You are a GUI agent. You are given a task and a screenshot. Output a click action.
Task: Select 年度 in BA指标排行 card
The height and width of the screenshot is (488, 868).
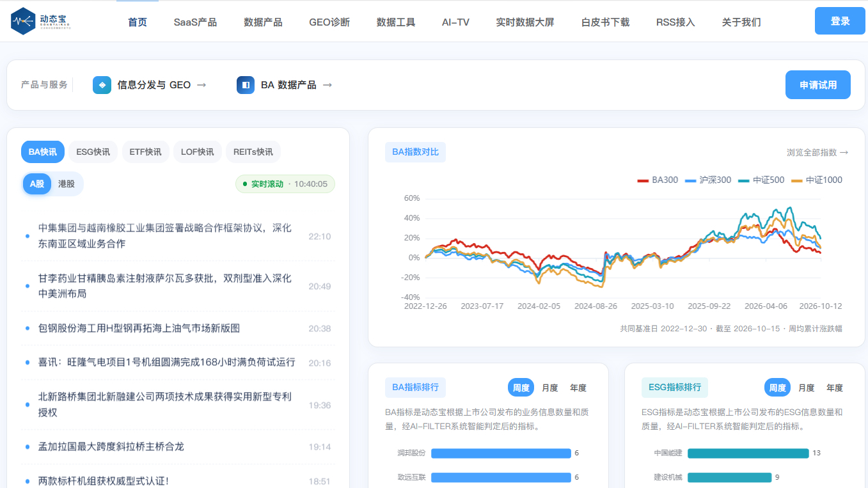tap(578, 388)
